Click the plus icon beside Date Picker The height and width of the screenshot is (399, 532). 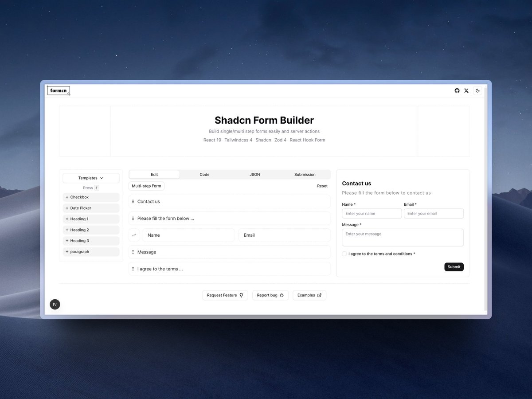(x=67, y=208)
